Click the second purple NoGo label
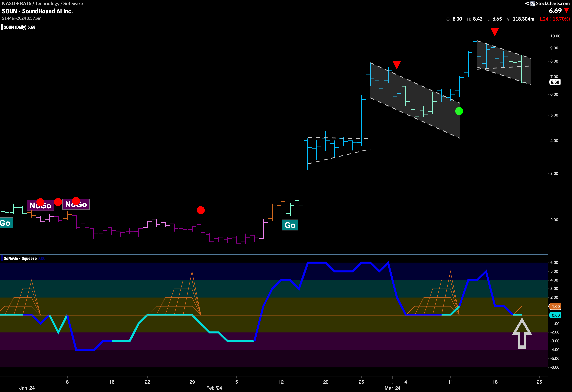This screenshot has height=392, width=572. [76, 204]
